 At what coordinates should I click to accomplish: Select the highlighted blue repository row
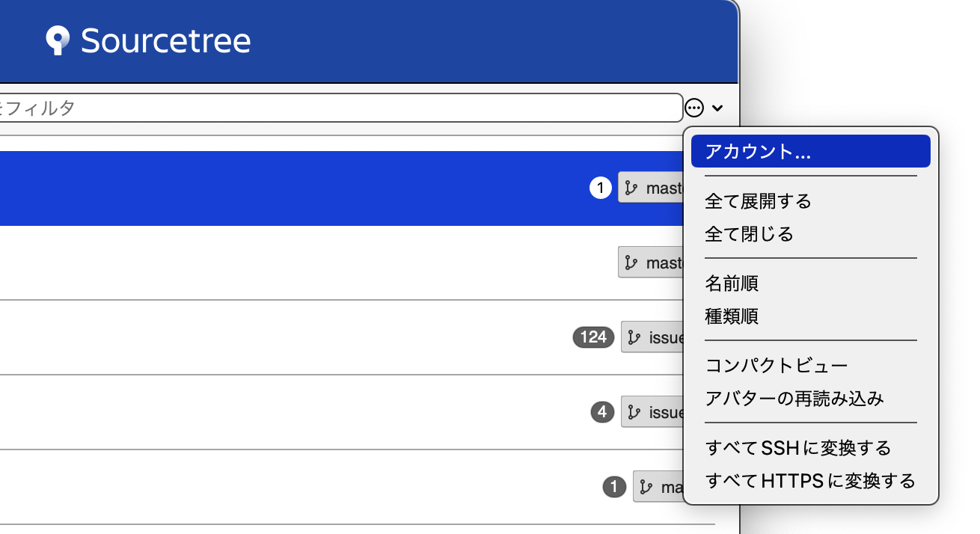[299, 188]
